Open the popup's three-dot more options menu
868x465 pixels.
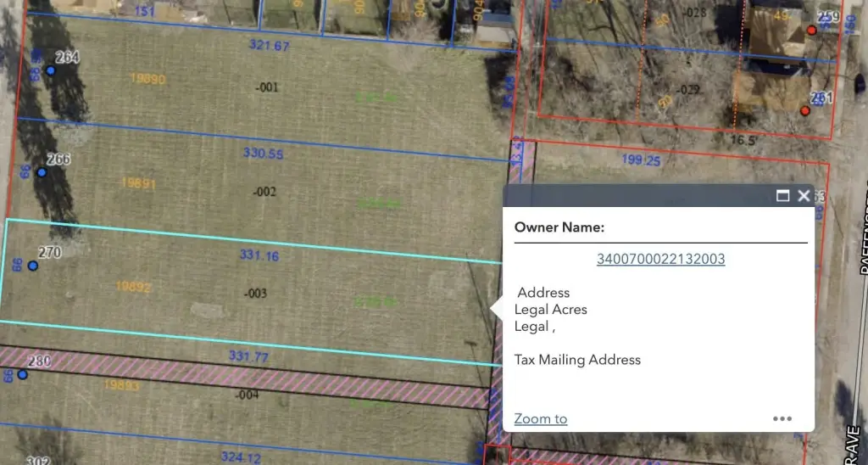coord(782,418)
